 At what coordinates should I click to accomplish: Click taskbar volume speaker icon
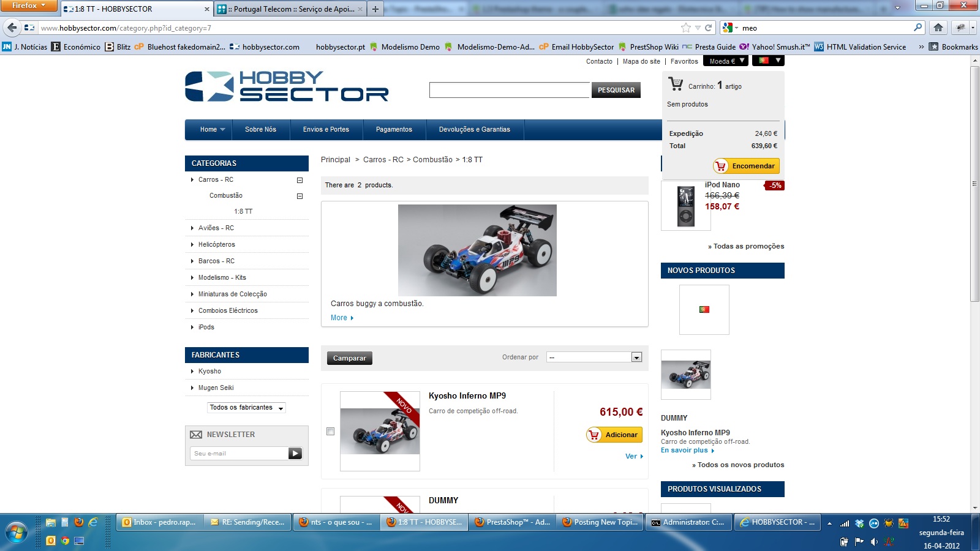pyautogui.click(x=874, y=541)
